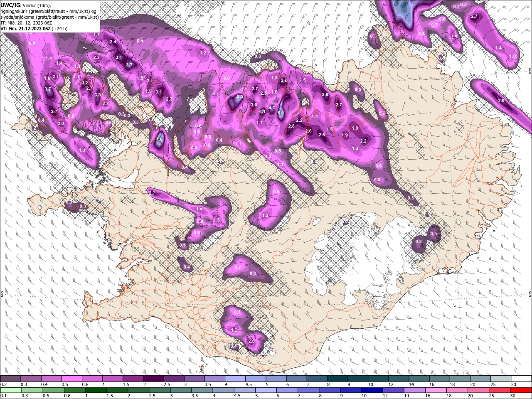532x399 pixels.
Task: Click the 'UWC/IG: Vindur (10m)' title text
Action: tap(26, 5)
